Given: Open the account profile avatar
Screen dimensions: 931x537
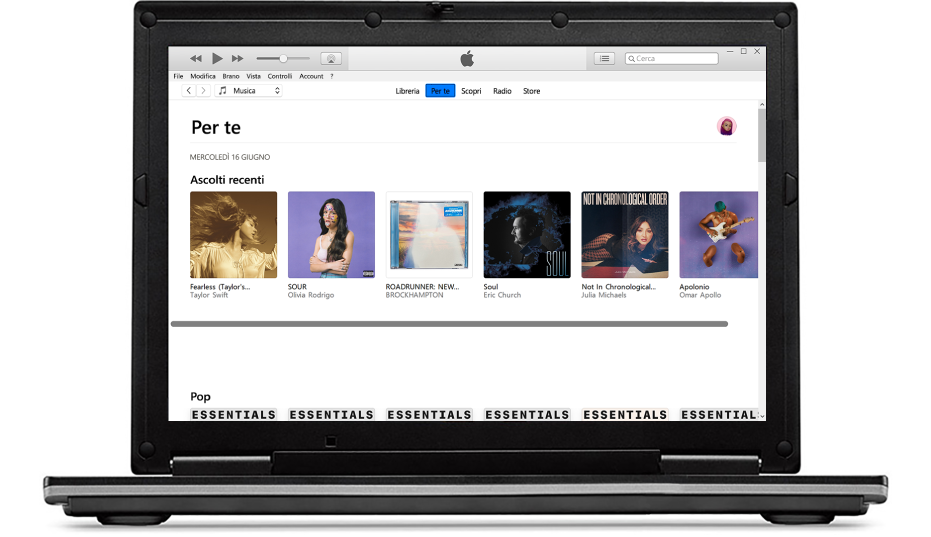Looking at the screenshot, I should [x=726, y=126].
